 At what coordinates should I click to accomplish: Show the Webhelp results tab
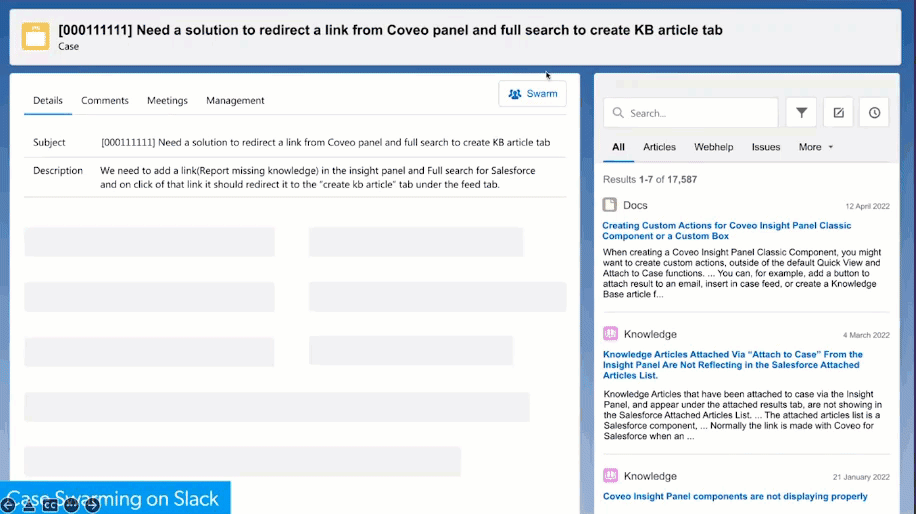click(714, 147)
